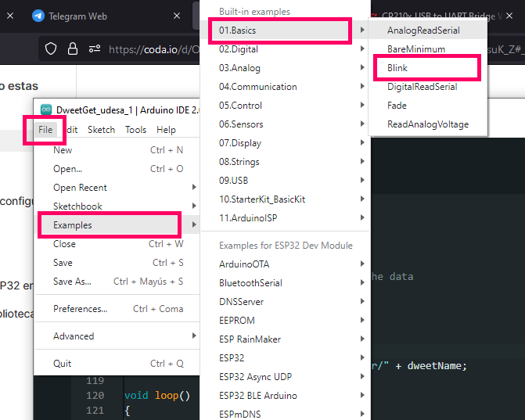Viewport: 525px width, 420px height.
Task: Open the ReadAnalogVoltage example
Action: (428, 124)
